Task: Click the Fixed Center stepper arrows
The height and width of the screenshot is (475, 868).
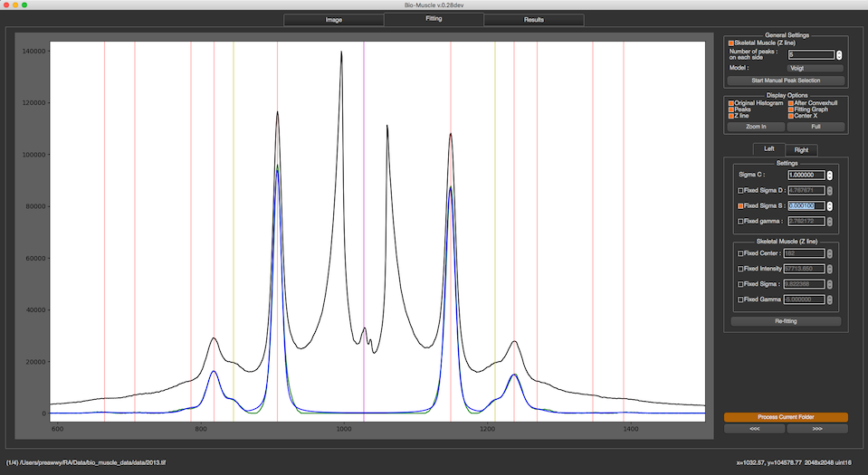Action: 829,253
